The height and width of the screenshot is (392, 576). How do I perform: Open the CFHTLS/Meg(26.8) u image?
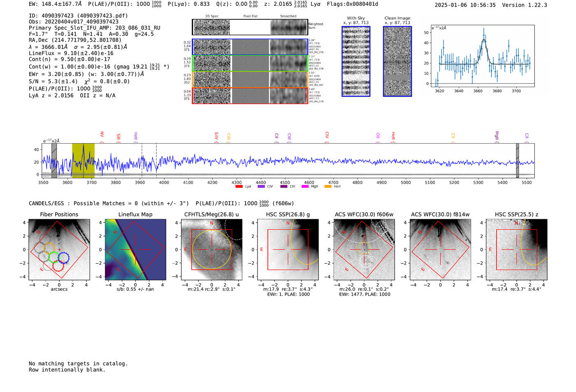coord(211,250)
